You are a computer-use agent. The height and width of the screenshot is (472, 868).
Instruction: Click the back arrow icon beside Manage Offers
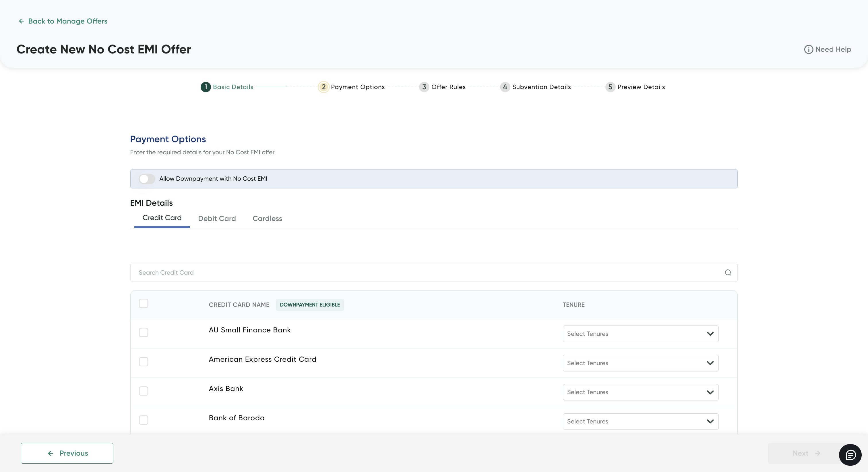tap(22, 21)
